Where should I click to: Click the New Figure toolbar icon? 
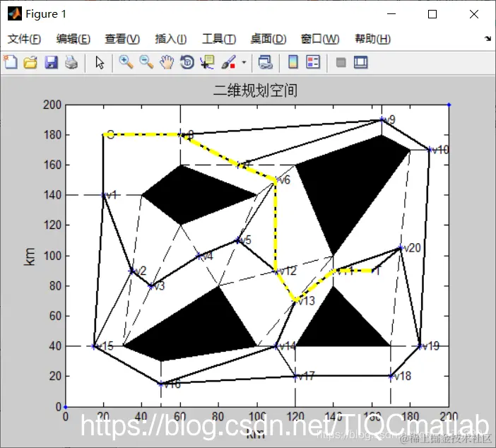pos(11,62)
